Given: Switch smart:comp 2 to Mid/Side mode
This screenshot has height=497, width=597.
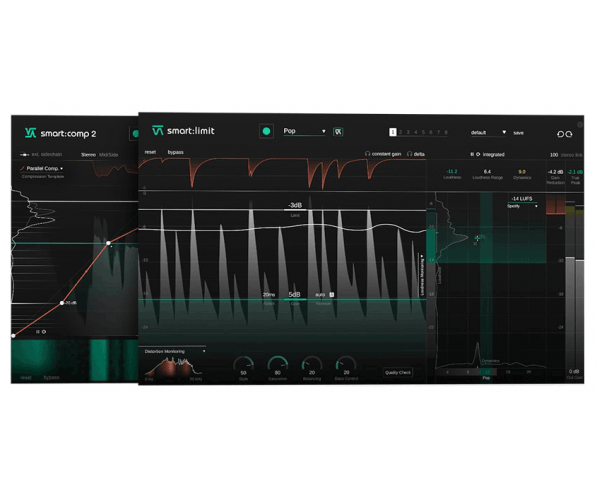Looking at the screenshot, I should 109,155.
